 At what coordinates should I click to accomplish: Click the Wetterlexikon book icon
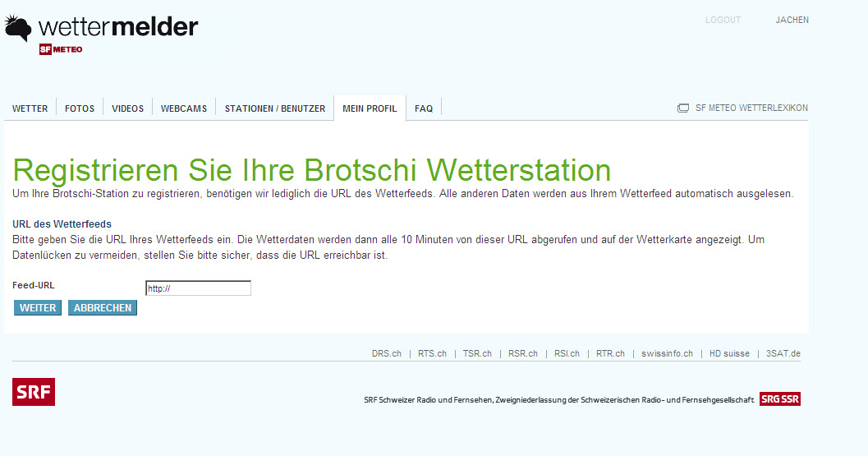(683, 108)
